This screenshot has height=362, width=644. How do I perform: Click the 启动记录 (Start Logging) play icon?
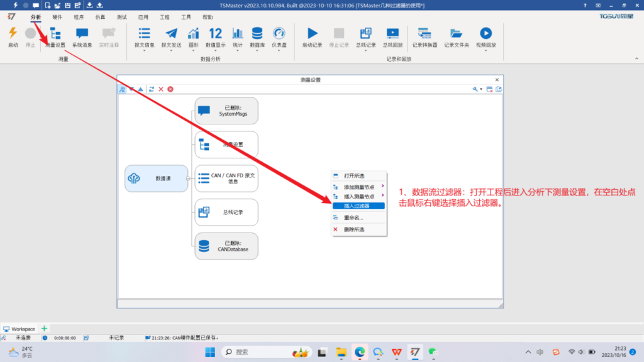pos(312,34)
